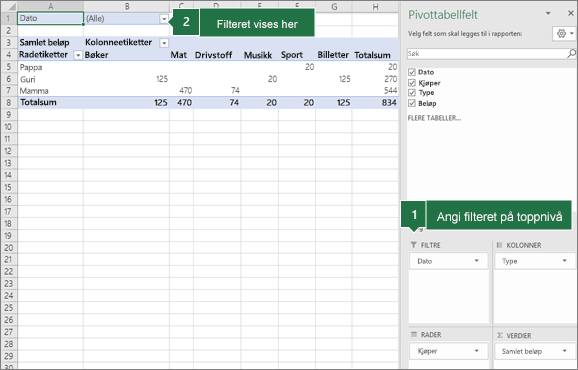Select column G header
Viewport: 578px width, 370px height.
coord(334,6)
